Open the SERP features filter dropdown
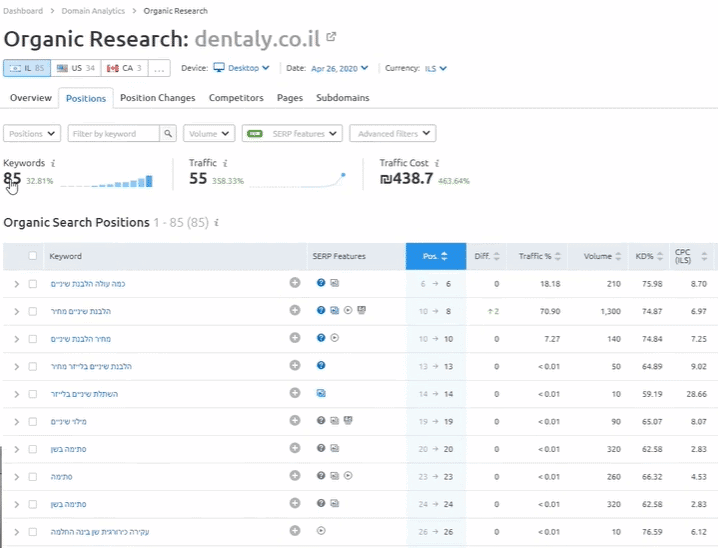The width and height of the screenshot is (718, 548). click(292, 134)
